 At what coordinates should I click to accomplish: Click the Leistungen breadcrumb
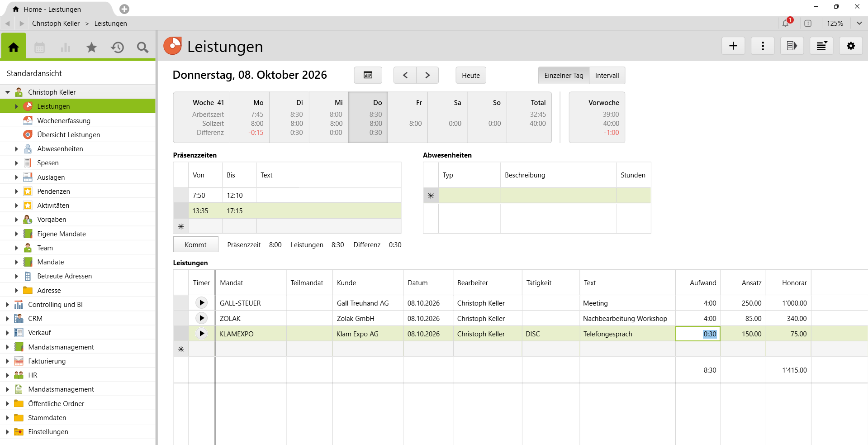110,23
